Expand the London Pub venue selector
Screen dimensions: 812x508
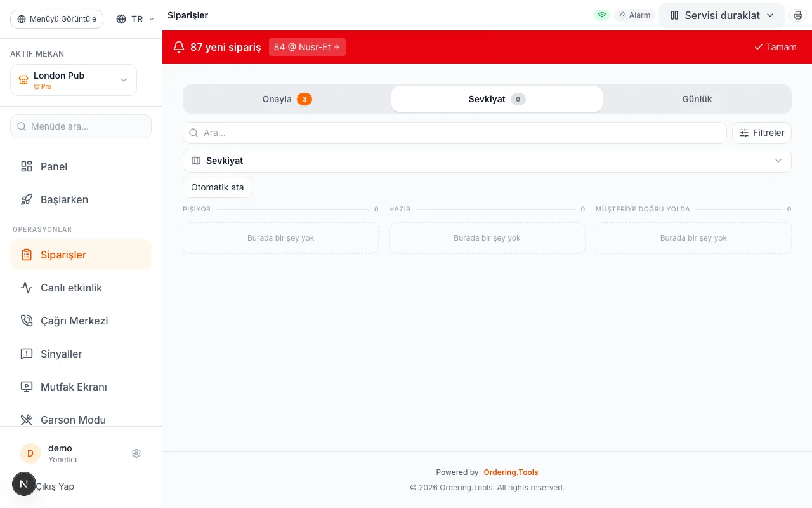(74, 80)
